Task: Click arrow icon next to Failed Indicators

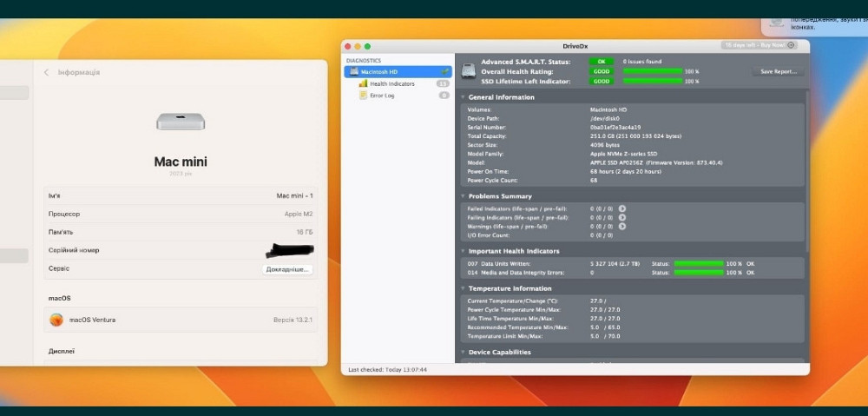Action: 622,208
